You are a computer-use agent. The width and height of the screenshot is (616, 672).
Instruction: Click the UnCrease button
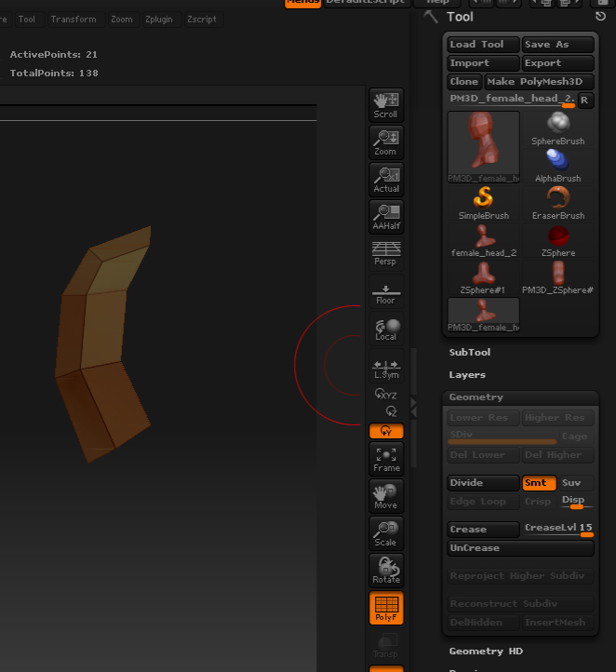click(x=520, y=548)
